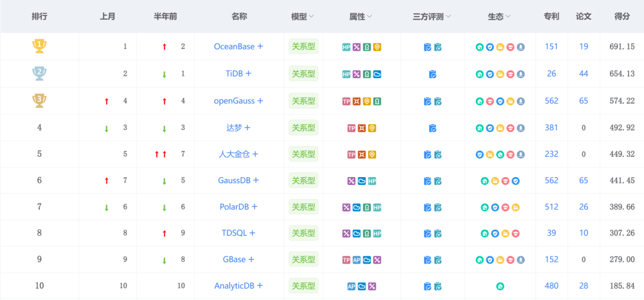Click the orange centralized icon in the 达梦 row
644x300 pixels.
pos(362,128)
